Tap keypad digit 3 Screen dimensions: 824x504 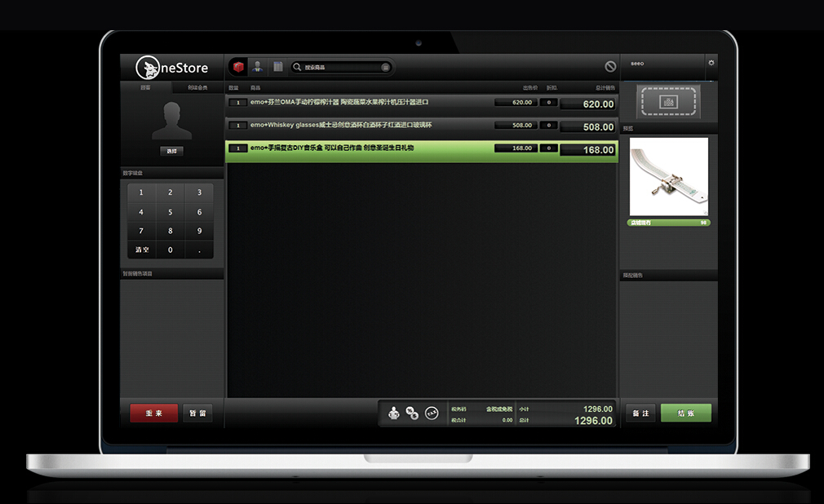[199, 192]
